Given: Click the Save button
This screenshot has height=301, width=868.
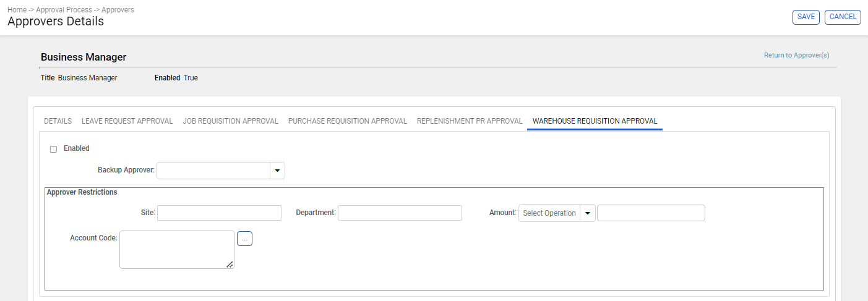Looking at the screenshot, I should pyautogui.click(x=806, y=17).
